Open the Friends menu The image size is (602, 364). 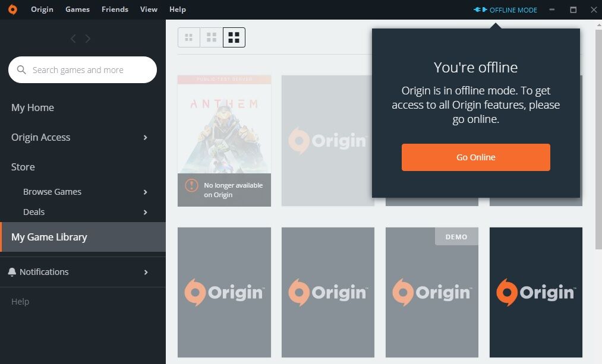(x=115, y=10)
